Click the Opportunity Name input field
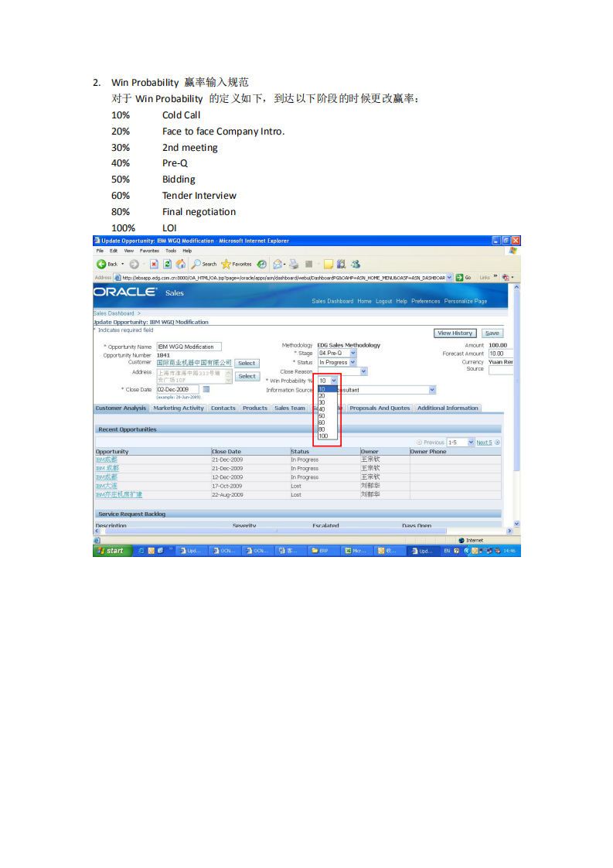This screenshot has height=868, width=613. 189,347
